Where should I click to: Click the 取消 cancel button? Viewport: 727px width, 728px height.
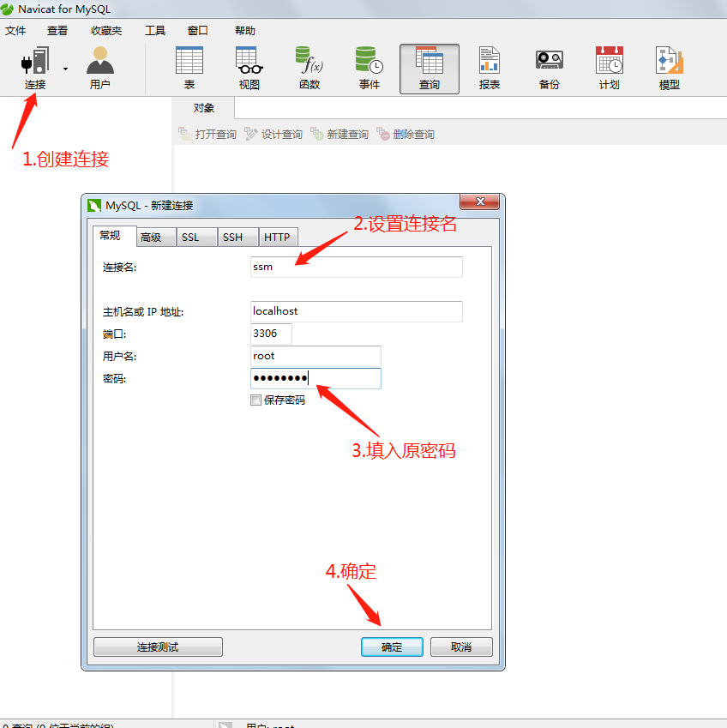coord(461,647)
